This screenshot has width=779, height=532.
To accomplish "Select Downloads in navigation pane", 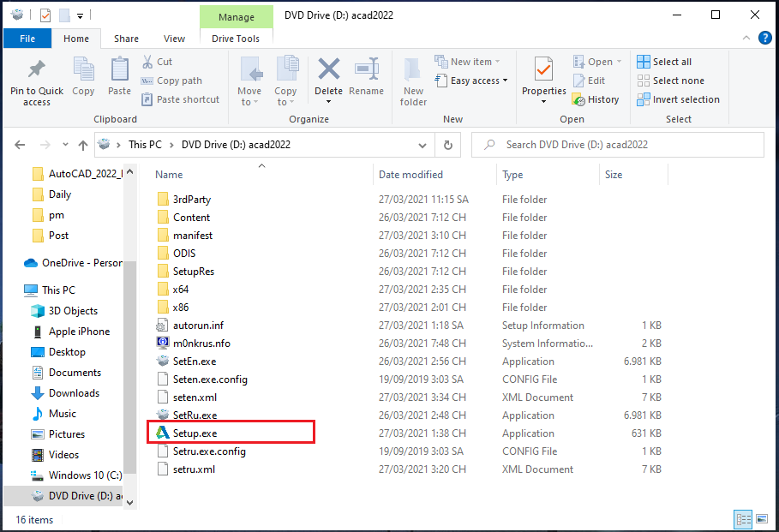I will coord(65,393).
